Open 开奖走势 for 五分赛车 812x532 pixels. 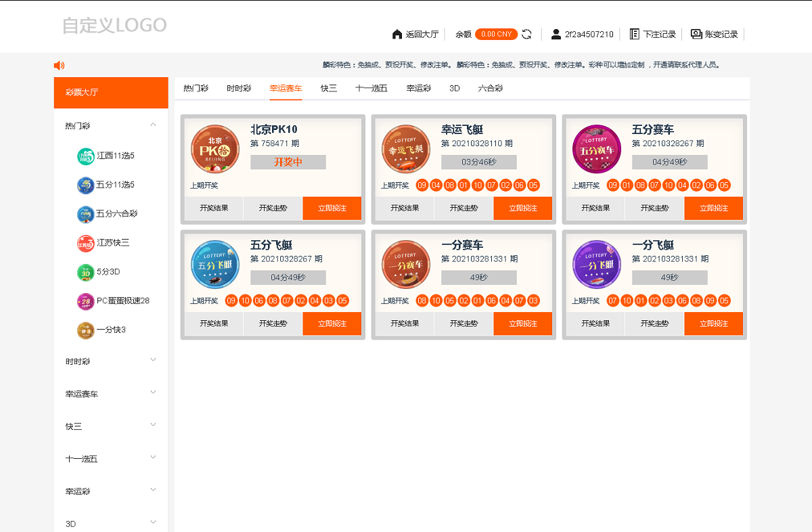[656, 208]
